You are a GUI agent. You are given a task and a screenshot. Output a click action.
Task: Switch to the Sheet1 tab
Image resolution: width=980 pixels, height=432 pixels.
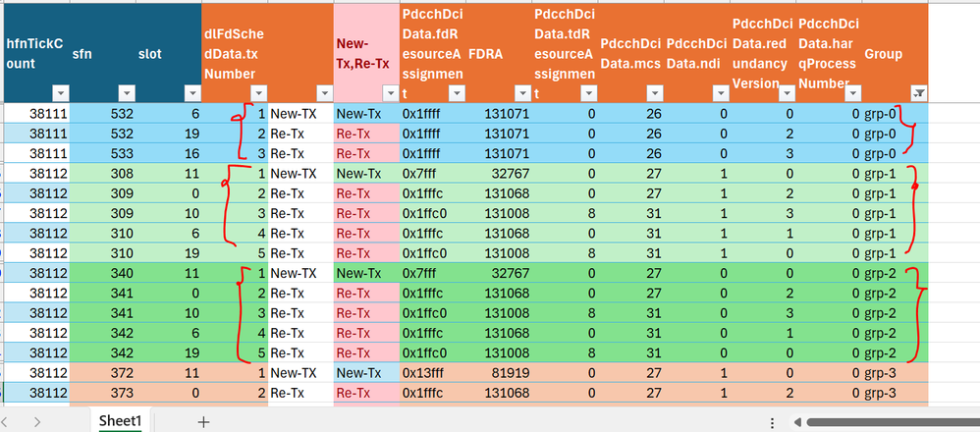[x=121, y=421]
